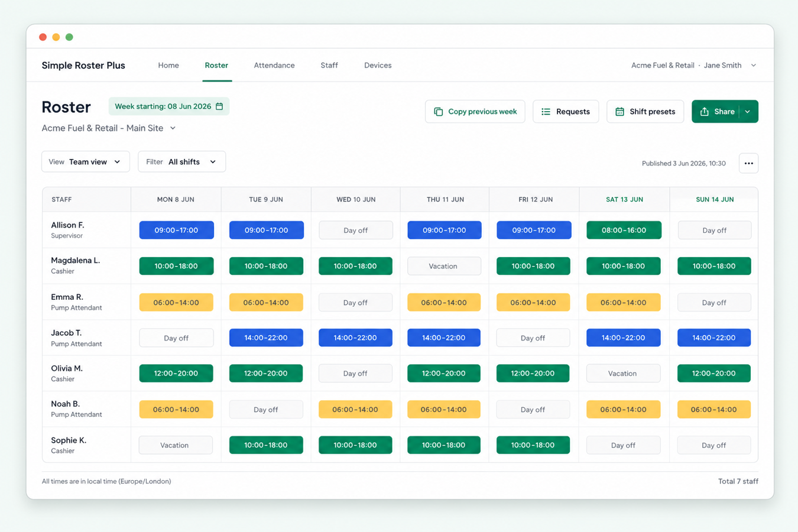Click the SAT 13 JUN column header

pos(624,200)
